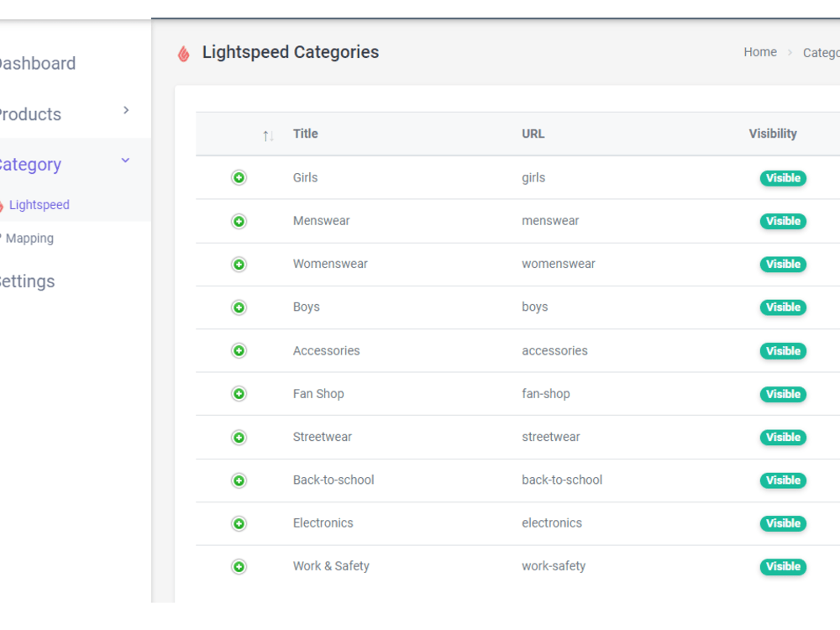Expand the Back-to-school category row
Screen dimensions: 840x630
(239, 480)
